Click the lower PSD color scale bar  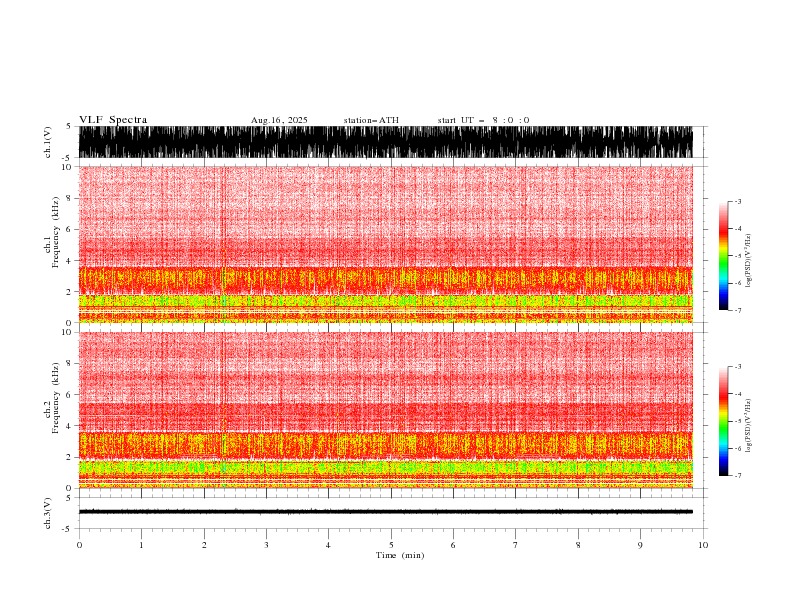point(723,421)
